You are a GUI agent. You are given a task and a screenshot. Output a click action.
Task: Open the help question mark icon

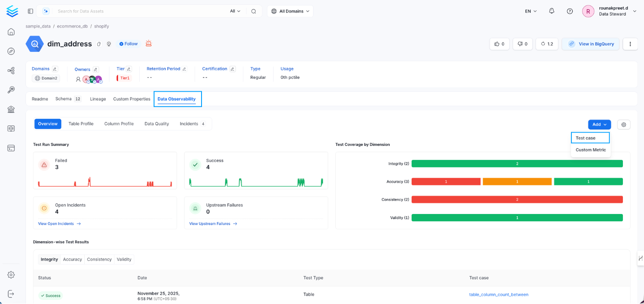pyautogui.click(x=569, y=11)
